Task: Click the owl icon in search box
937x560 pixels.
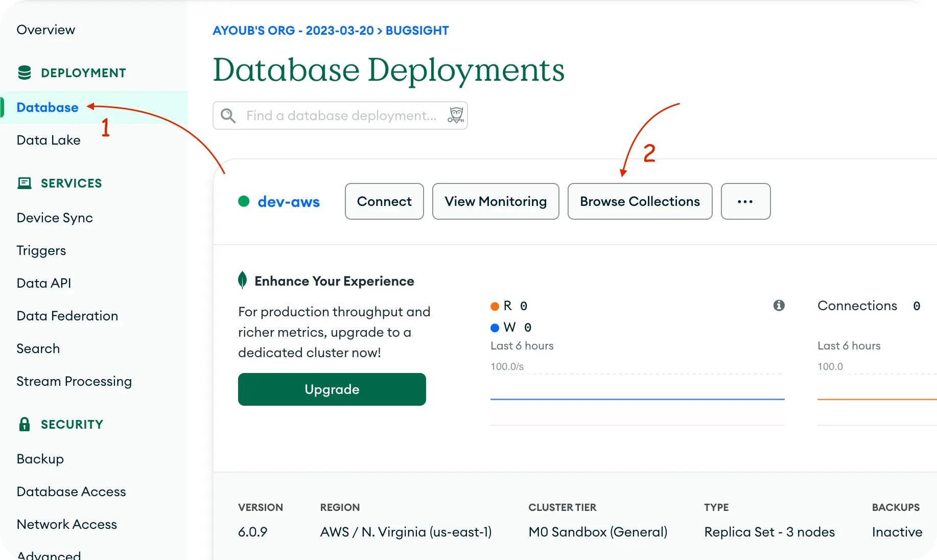Action: click(456, 115)
